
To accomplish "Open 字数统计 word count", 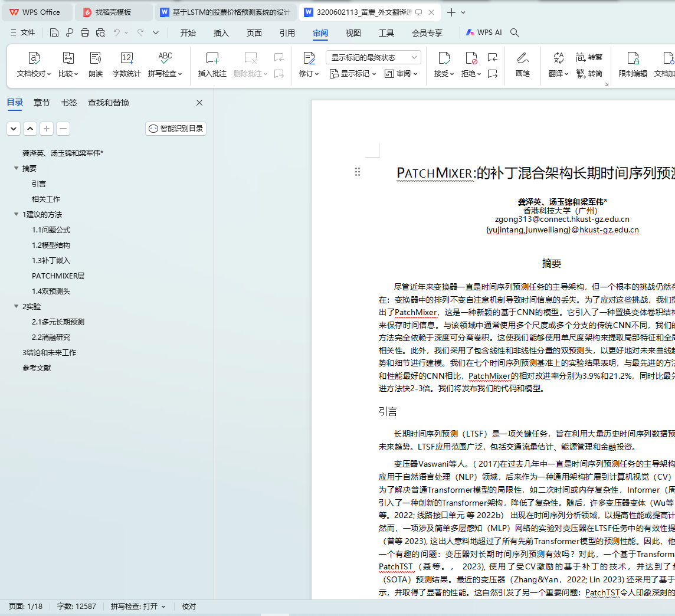I will pyautogui.click(x=126, y=64).
